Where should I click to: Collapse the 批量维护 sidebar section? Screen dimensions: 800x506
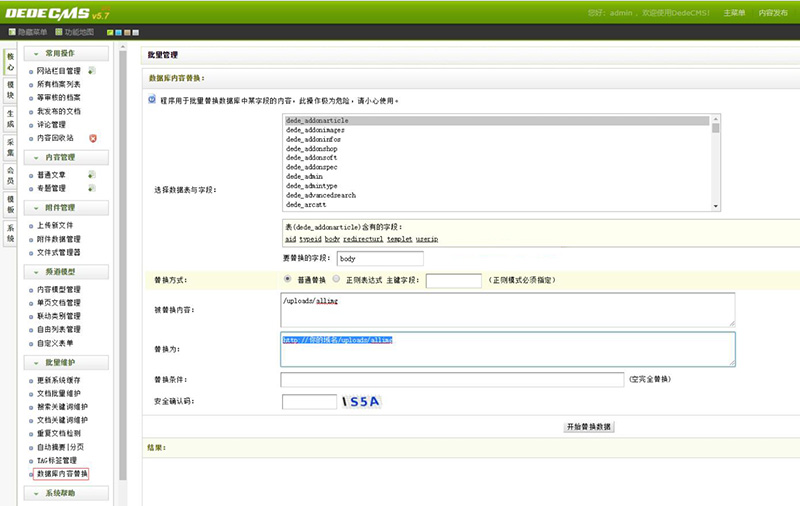68,361
